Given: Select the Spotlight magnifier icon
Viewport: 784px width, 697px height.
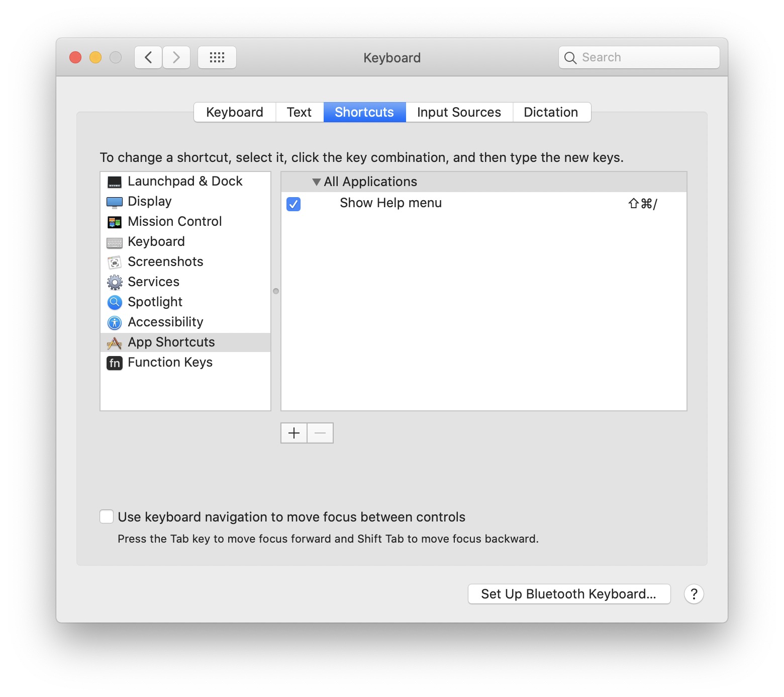Looking at the screenshot, I should coord(115,302).
